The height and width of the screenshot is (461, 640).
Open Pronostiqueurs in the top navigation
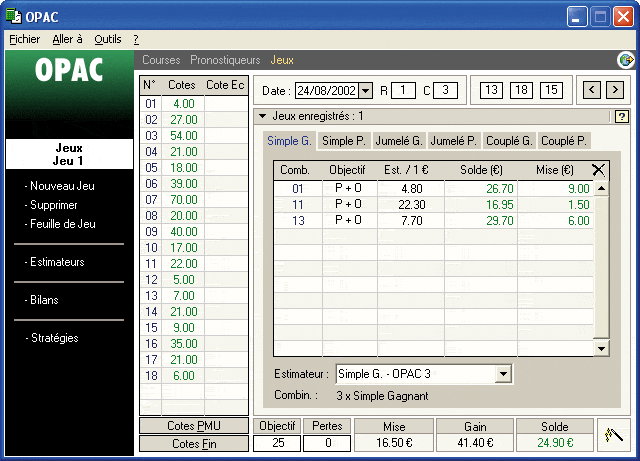pos(226,60)
